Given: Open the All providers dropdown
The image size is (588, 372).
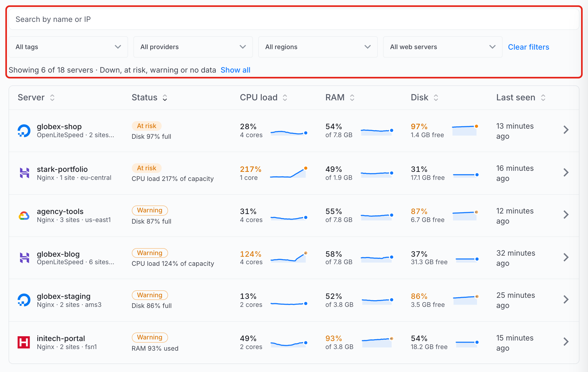Looking at the screenshot, I should pos(193,47).
